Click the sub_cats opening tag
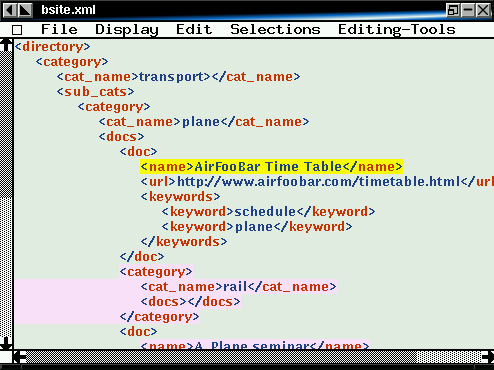The width and height of the screenshot is (494, 370). [x=95, y=92]
